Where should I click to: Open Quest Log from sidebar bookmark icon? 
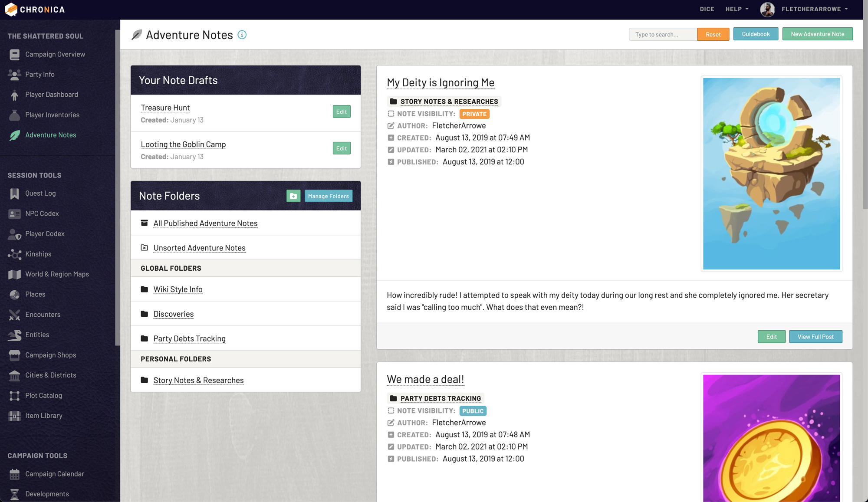[14, 194]
